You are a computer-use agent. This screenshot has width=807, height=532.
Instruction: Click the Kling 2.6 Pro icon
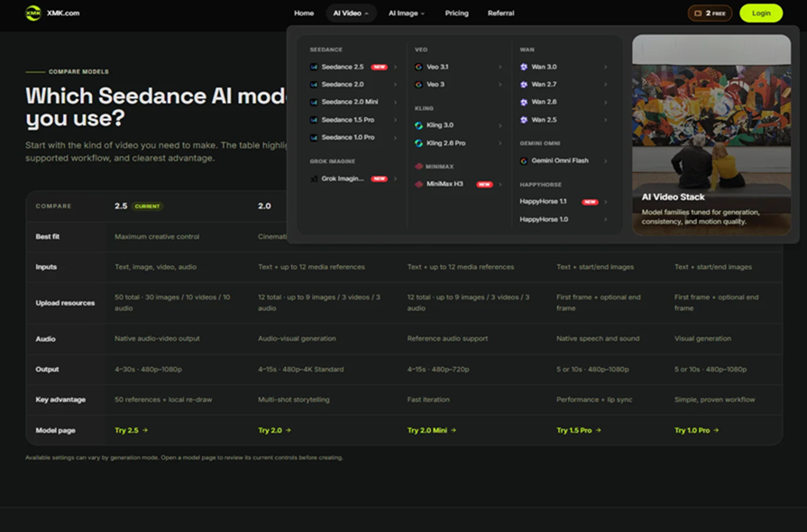click(419, 143)
